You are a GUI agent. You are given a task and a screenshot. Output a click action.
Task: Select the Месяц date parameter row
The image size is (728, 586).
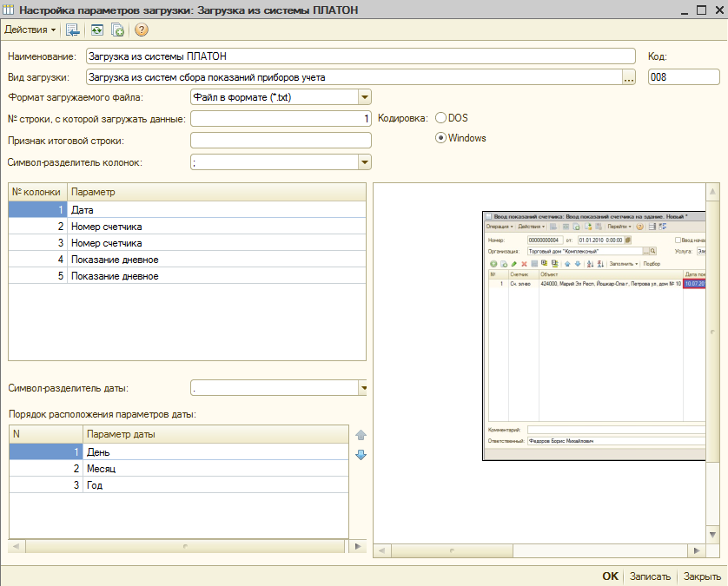[x=179, y=469]
